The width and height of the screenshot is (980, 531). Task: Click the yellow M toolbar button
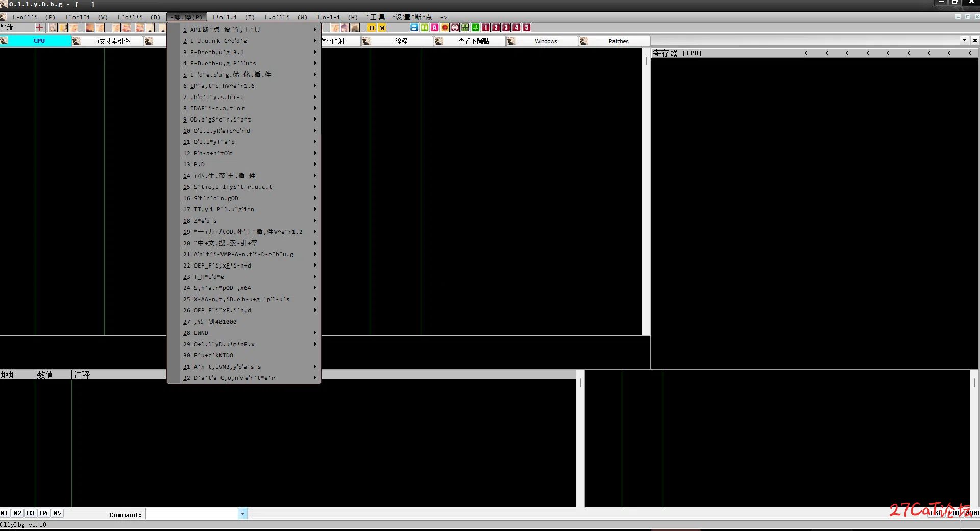(x=382, y=28)
